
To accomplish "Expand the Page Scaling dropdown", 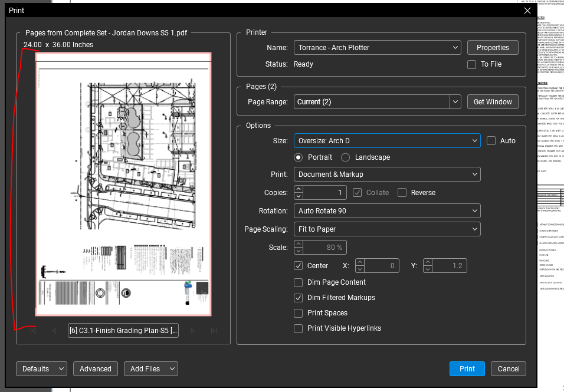I will 387,229.
